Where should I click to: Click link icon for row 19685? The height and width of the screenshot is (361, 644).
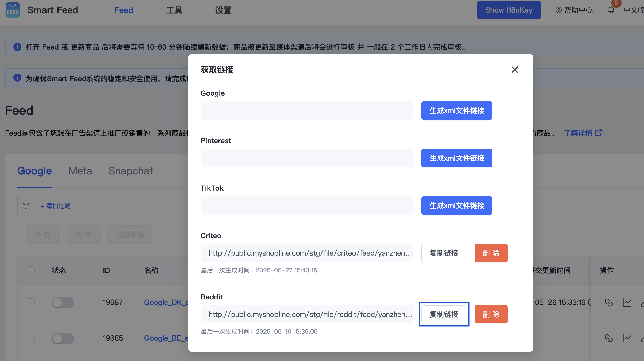click(608, 338)
